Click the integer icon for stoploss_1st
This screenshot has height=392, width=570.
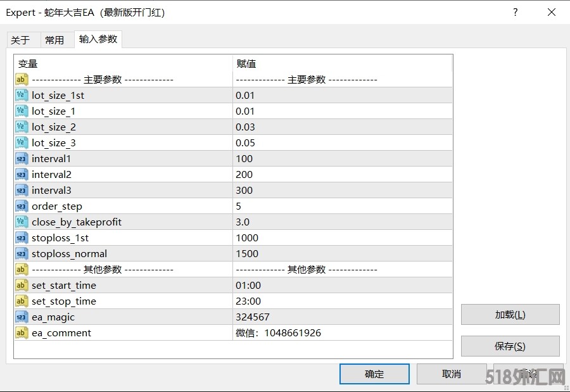[x=22, y=238]
